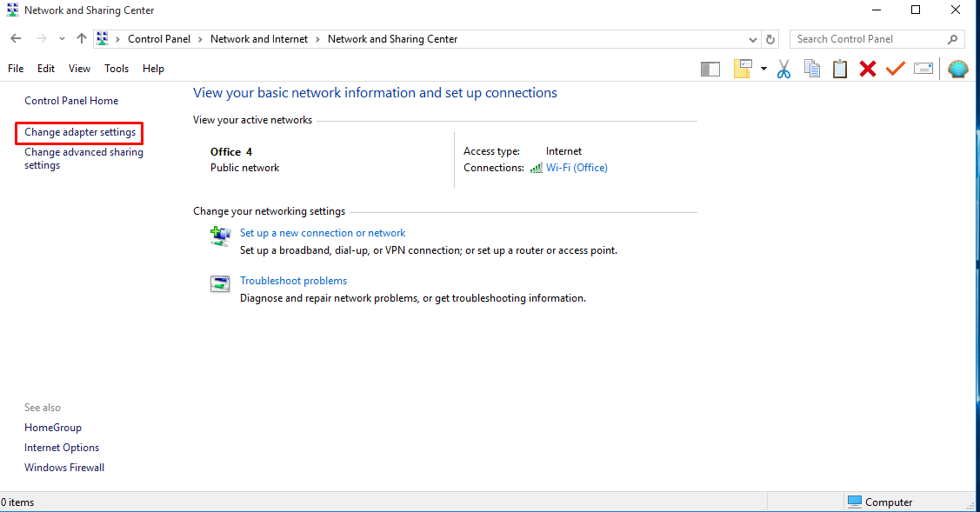Open Folder Options toolbar icon

click(x=743, y=69)
